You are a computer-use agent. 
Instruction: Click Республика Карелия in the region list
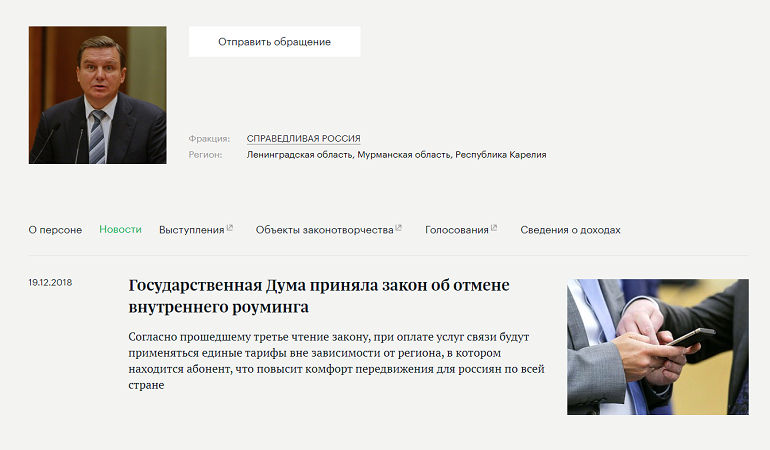click(x=500, y=155)
